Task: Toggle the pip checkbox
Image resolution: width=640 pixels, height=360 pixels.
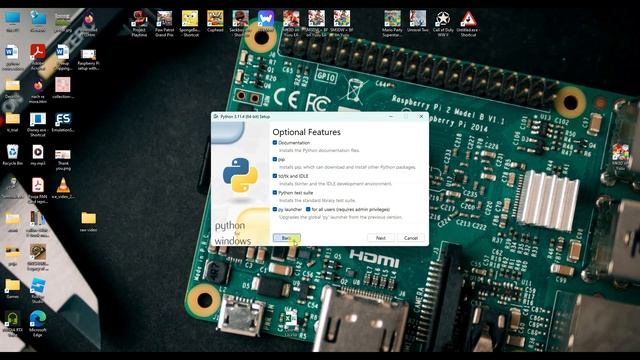Action: 275,159
